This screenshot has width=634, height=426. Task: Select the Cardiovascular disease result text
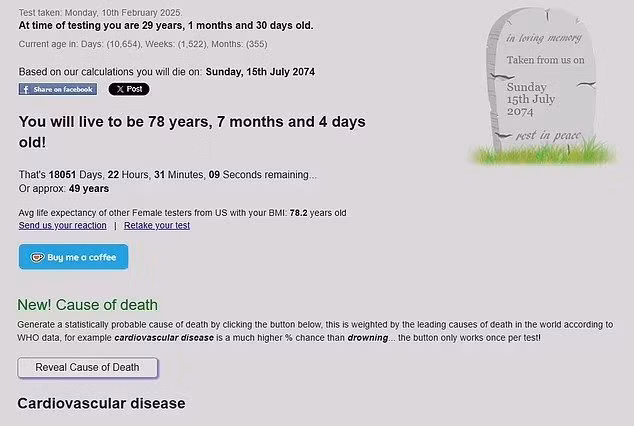[101, 403]
